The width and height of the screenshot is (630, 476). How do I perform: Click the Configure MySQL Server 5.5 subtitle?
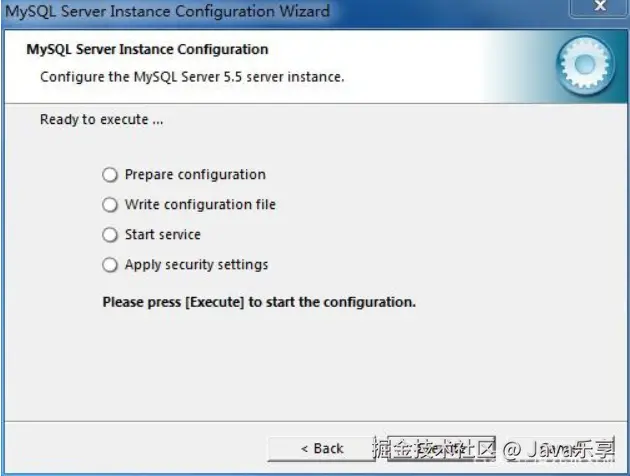(192, 77)
